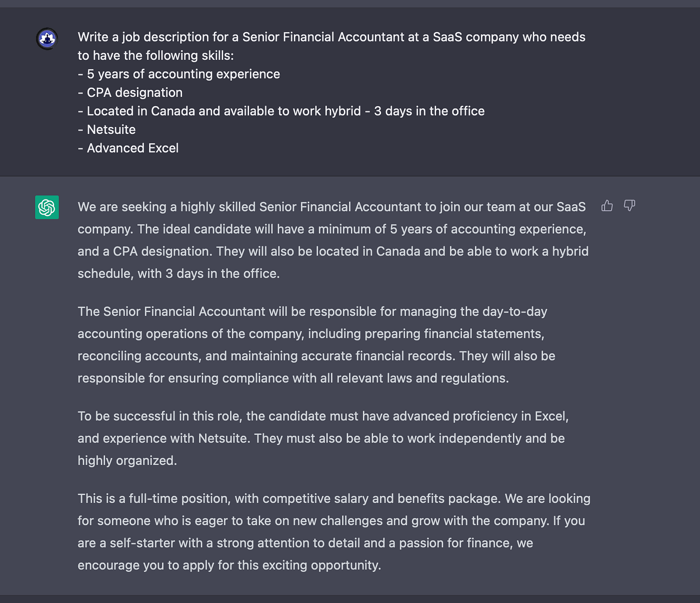Click the 'Advanced Excel' bullet line
Screen dimensions: 700x603
point(128,148)
